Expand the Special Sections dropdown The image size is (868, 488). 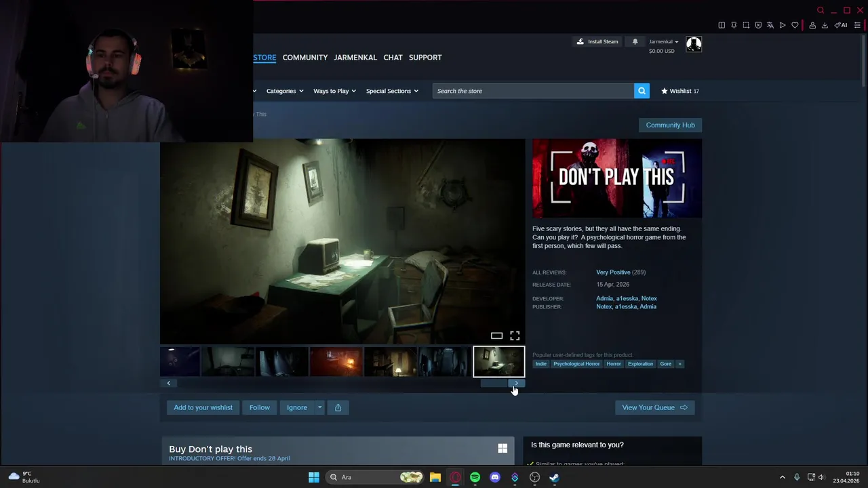(392, 91)
